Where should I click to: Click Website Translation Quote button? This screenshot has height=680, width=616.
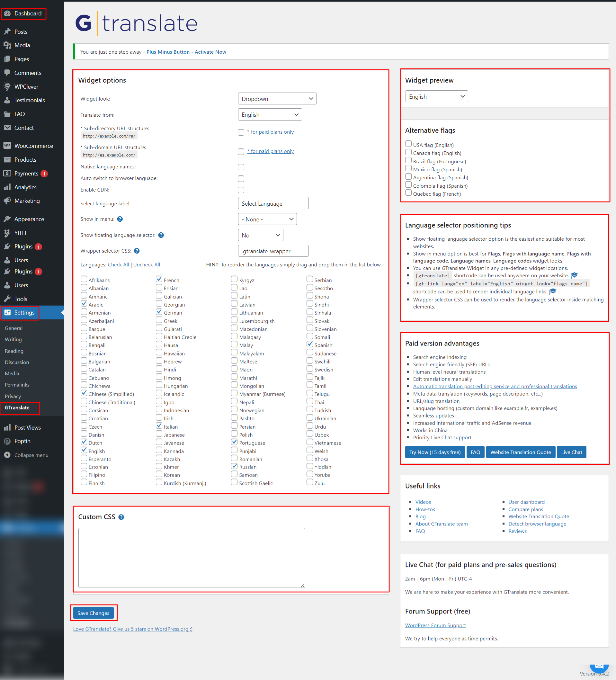pos(521,452)
